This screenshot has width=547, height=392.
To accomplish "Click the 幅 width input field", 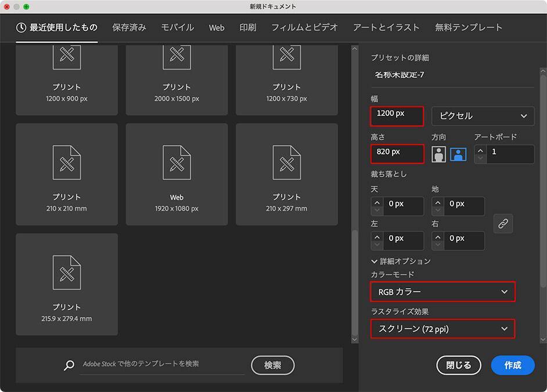I will [x=397, y=116].
